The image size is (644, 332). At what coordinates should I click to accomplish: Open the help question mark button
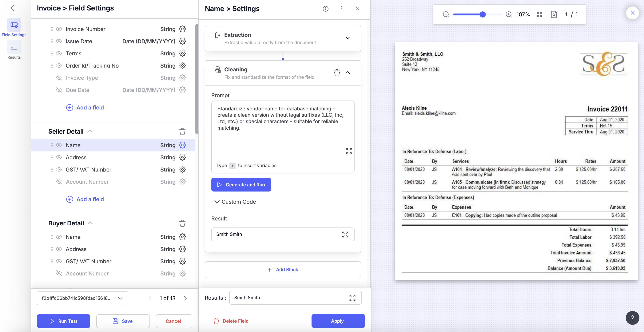[632, 318]
